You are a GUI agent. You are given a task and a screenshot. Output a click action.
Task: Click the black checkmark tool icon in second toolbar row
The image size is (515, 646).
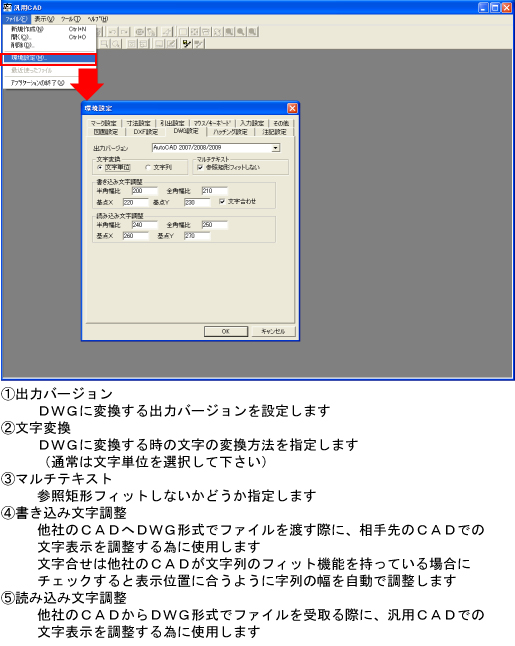tap(187, 44)
